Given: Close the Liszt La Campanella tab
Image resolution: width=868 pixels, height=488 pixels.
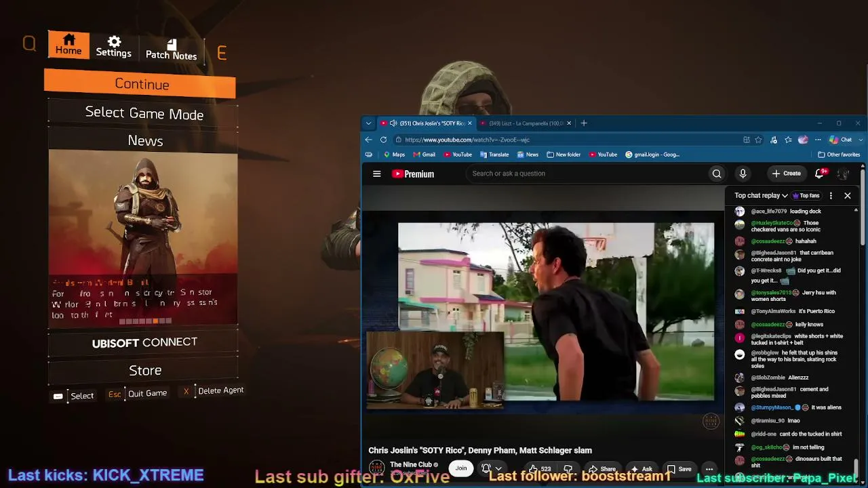Looking at the screenshot, I should click(569, 123).
